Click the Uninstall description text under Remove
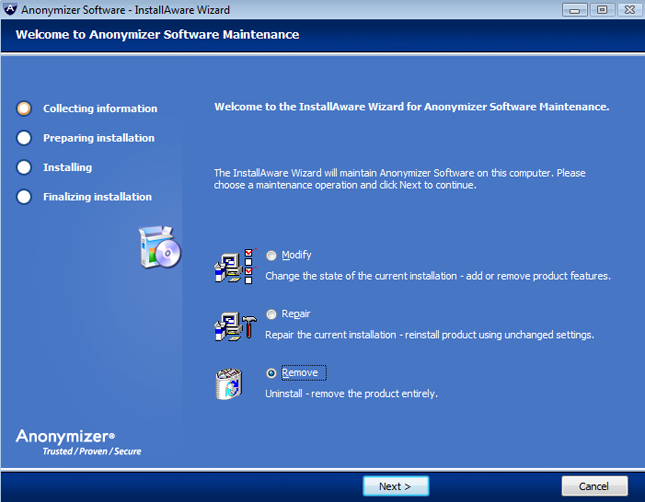The width and height of the screenshot is (645, 502). (x=351, y=393)
